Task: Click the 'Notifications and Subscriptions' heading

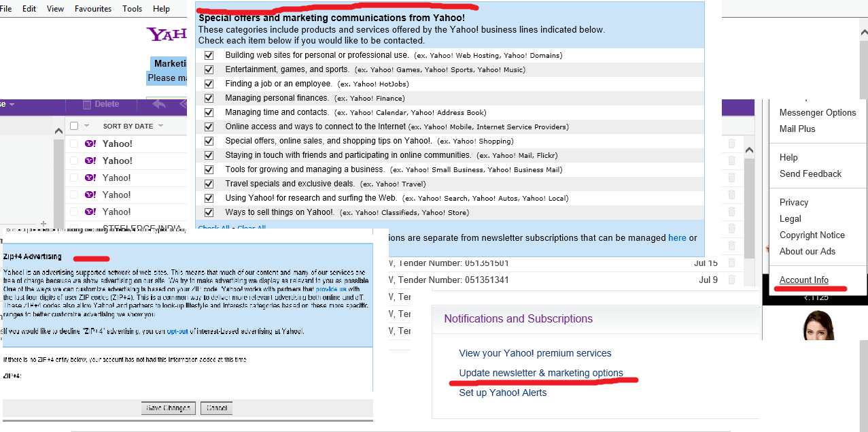Action: 518,318
